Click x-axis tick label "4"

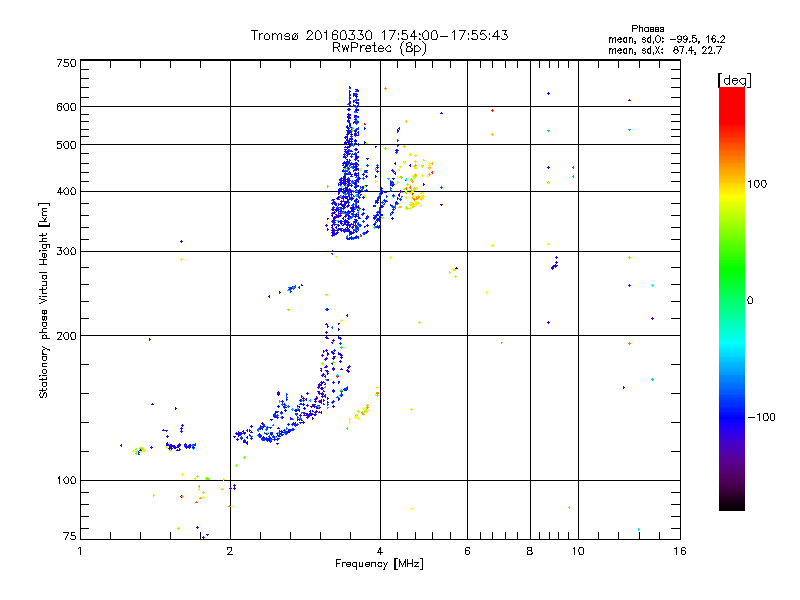380,551
